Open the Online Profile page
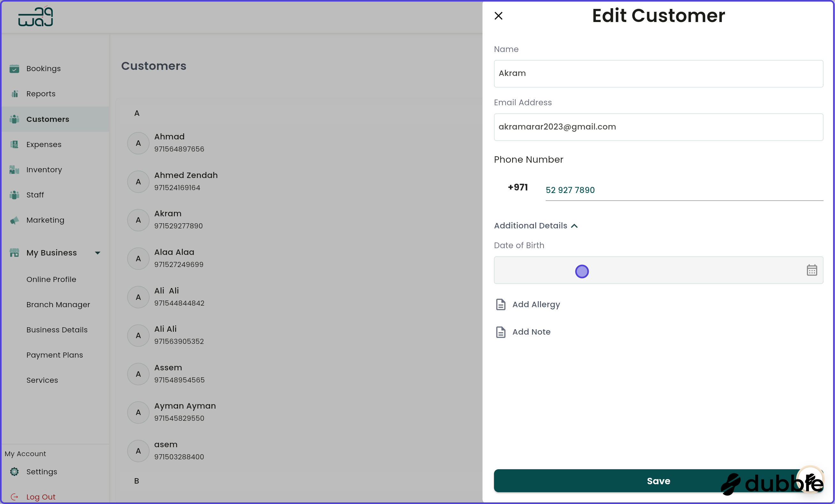This screenshot has height=504, width=835. 51,279
